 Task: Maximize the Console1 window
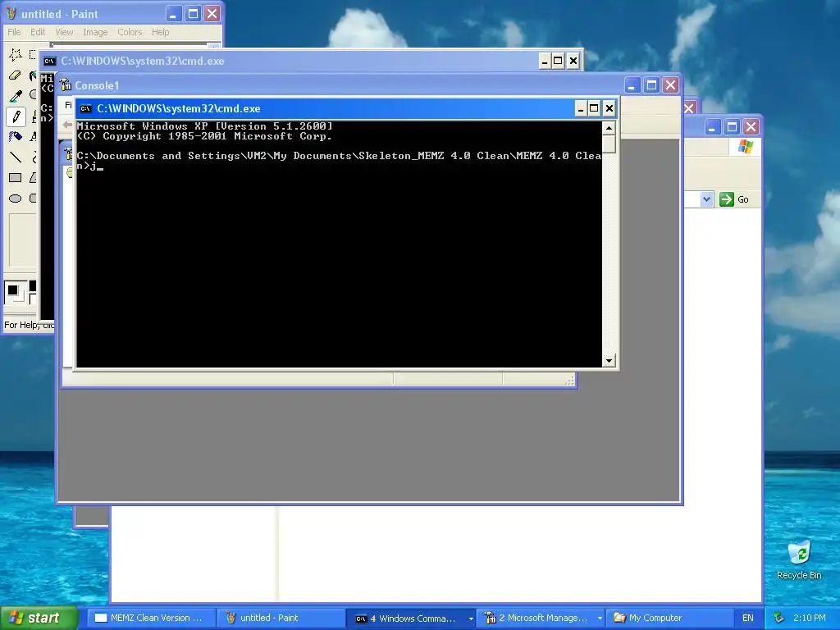[651, 85]
